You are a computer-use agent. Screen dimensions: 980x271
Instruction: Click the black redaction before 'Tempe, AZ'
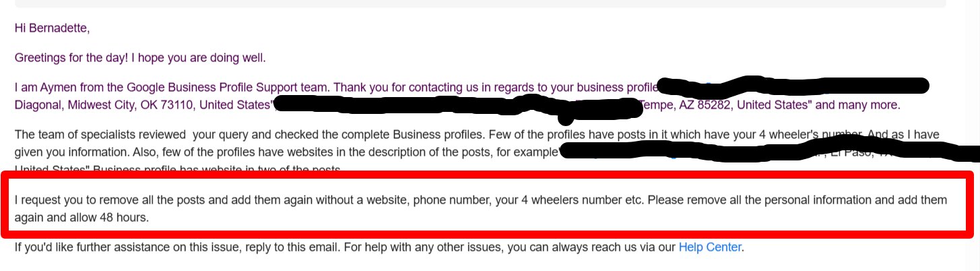point(455,105)
